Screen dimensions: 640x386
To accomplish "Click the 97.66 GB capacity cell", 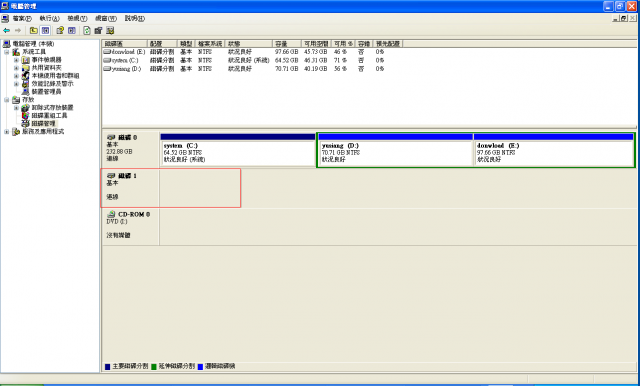I will pyautogui.click(x=287, y=52).
